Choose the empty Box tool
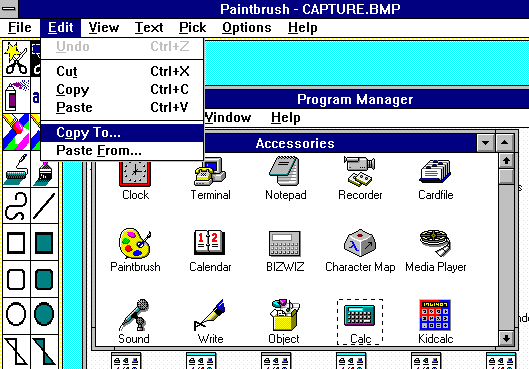 click(16, 243)
